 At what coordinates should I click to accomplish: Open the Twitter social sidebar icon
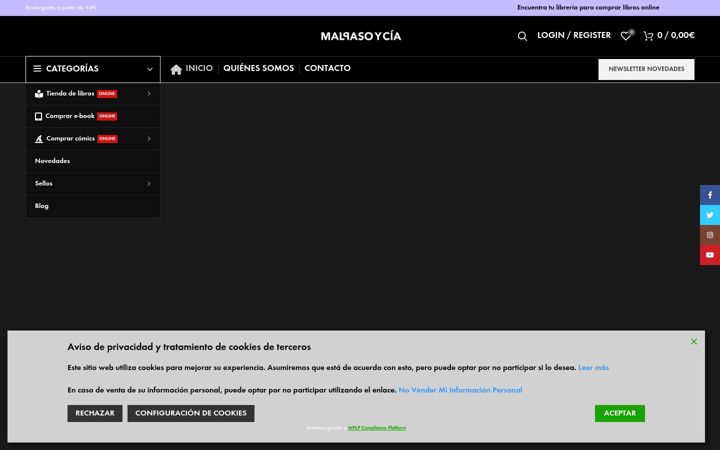[x=710, y=215]
